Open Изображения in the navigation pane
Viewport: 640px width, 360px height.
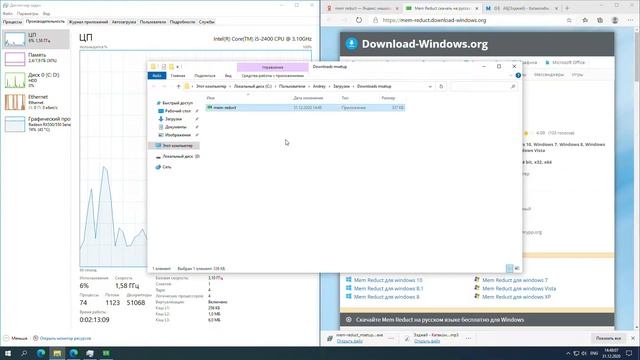[178, 135]
